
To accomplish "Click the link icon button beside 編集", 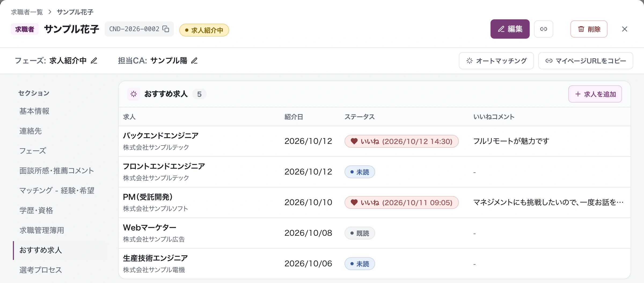I will pyautogui.click(x=543, y=29).
